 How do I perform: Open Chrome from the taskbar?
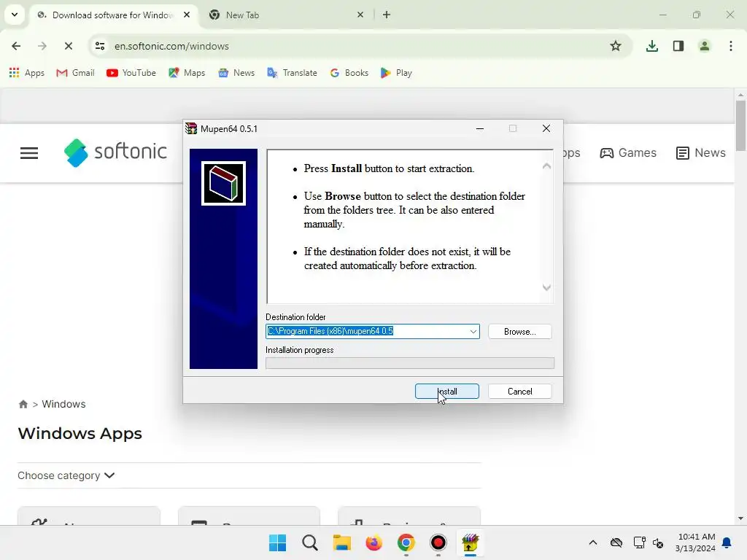(406, 542)
